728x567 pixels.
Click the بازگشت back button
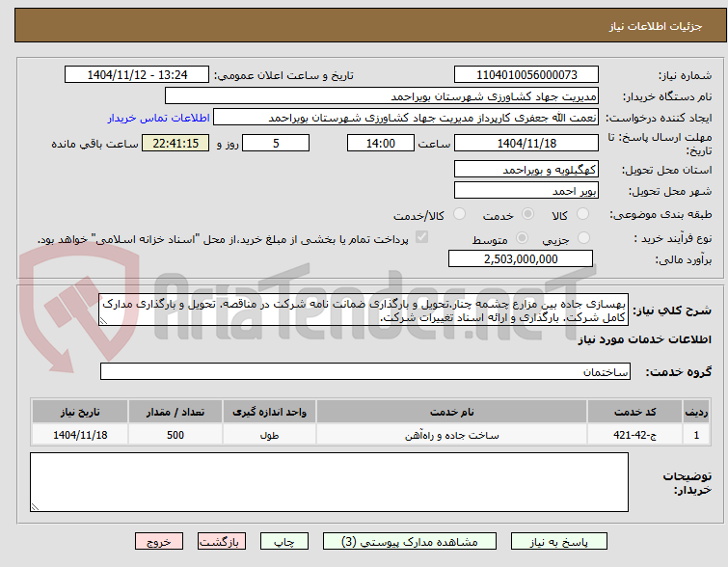[x=222, y=542]
